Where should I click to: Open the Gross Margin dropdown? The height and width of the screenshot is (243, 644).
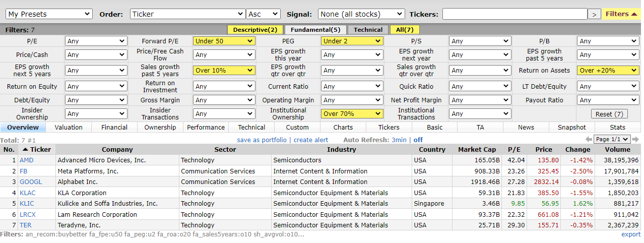(x=224, y=100)
